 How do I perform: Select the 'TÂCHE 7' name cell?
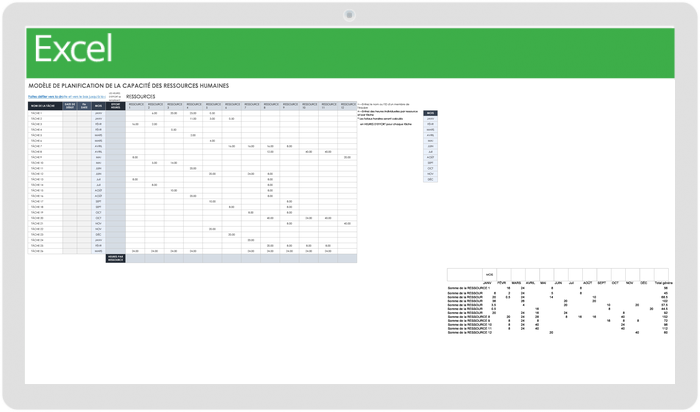[x=45, y=146]
